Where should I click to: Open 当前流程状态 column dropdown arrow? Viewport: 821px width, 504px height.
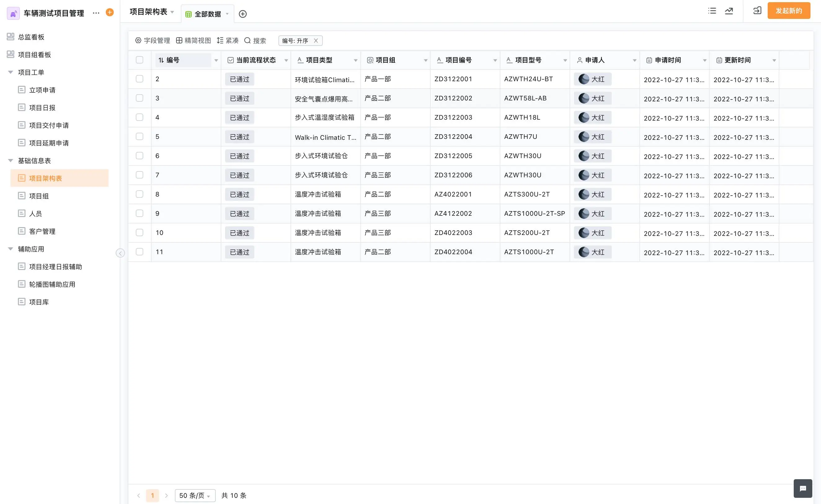[x=286, y=60]
